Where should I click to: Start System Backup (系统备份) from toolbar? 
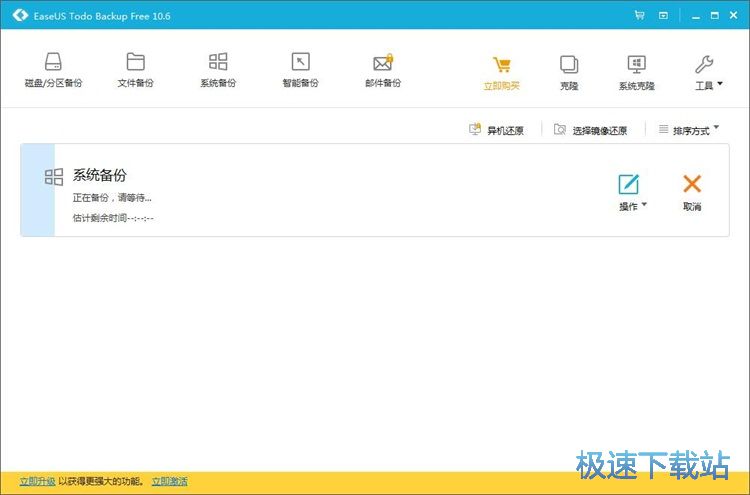coord(218,70)
